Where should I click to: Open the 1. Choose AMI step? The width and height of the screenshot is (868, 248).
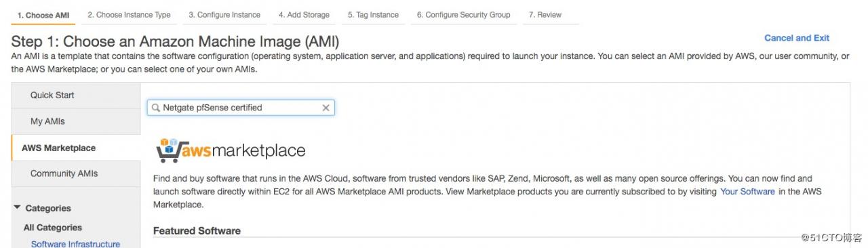pos(43,15)
